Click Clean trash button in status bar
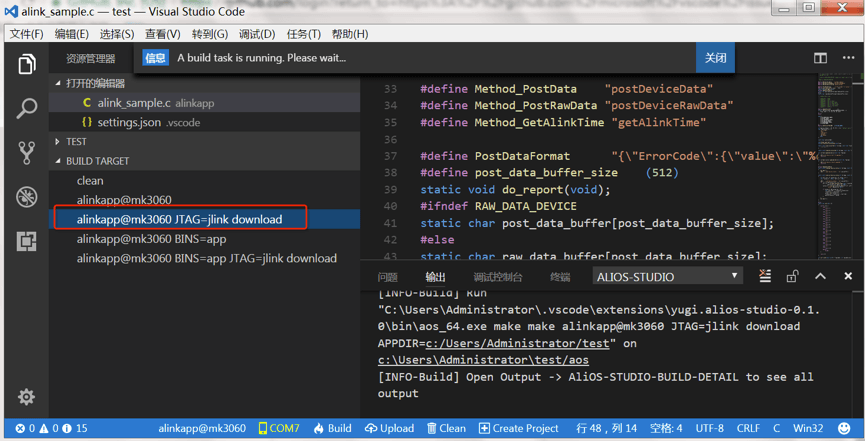Image resolution: width=865 pixels, height=441 pixels. (446, 428)
